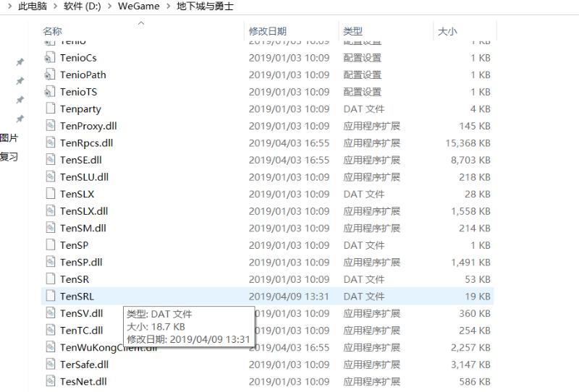
Task: Click the TenWuKongClient.dll file icon
Action: click(x=50, y=347)
